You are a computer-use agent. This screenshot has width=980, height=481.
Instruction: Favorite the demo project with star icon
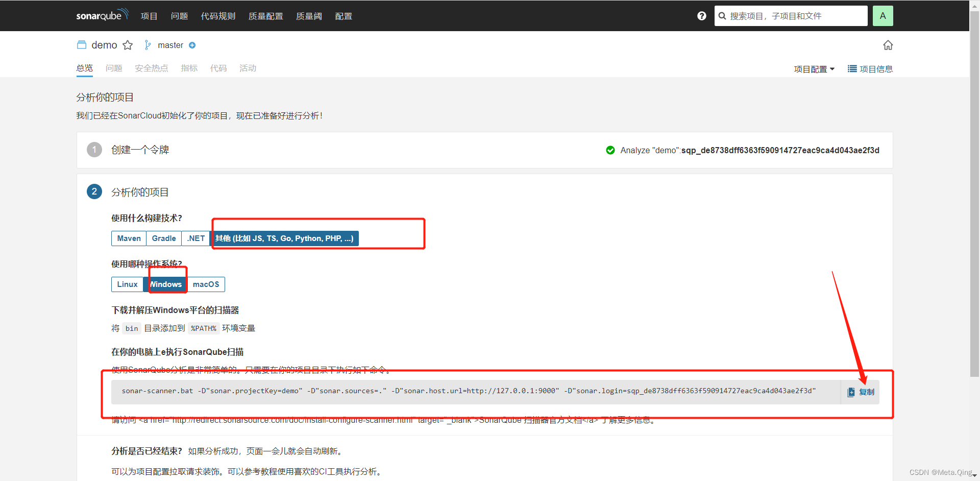click(x=128, y=45)
